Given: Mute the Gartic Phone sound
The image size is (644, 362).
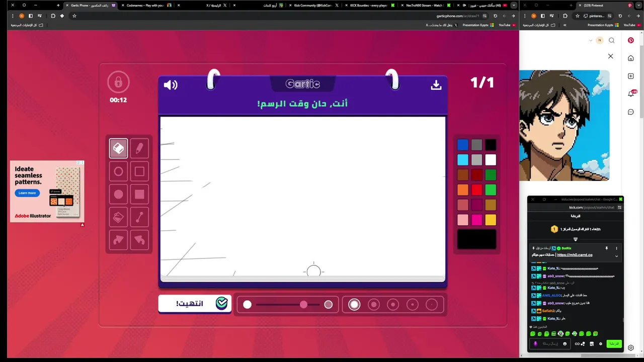Looking at the screenshot, I should pos(171,85).
